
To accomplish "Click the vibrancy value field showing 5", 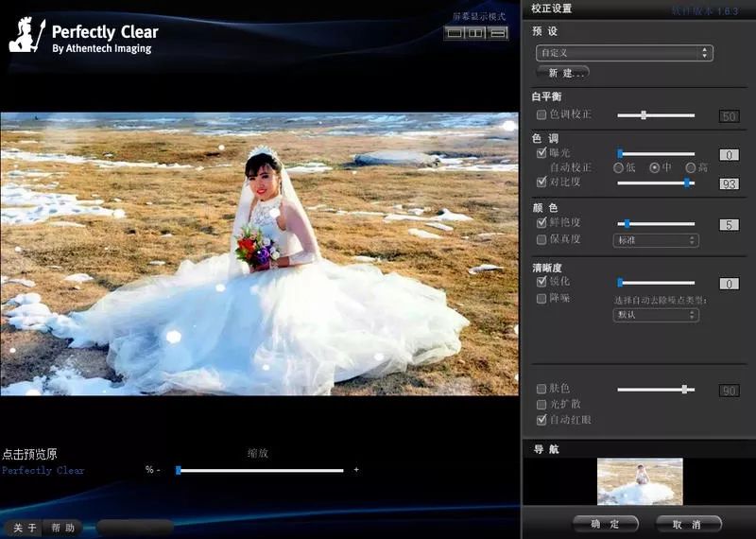I will coord(729,225).
